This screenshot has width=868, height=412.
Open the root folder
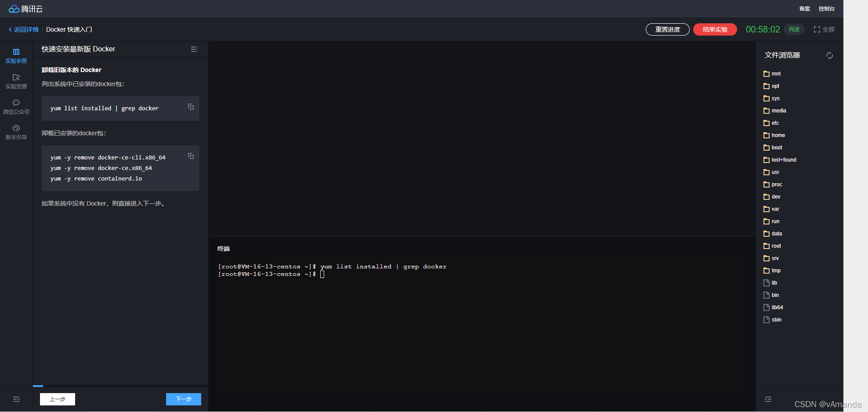(772, 246)
